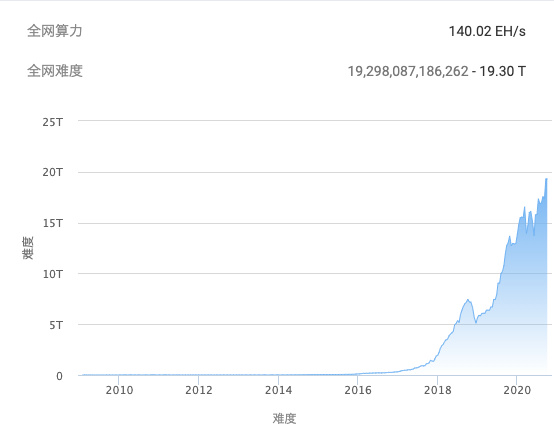This screenshot has height=436, width=554.
Task: Click the late-2018 local peak on the chart
Action: coord(468,300)
